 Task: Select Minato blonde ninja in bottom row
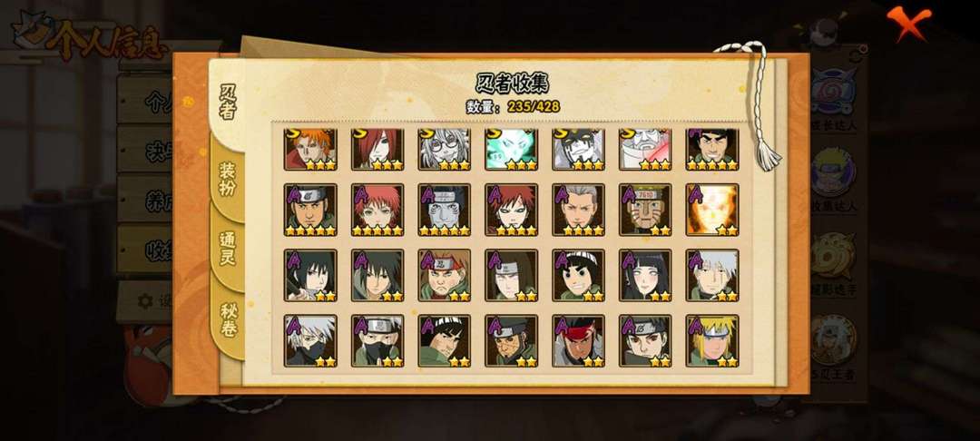(712, 340)
